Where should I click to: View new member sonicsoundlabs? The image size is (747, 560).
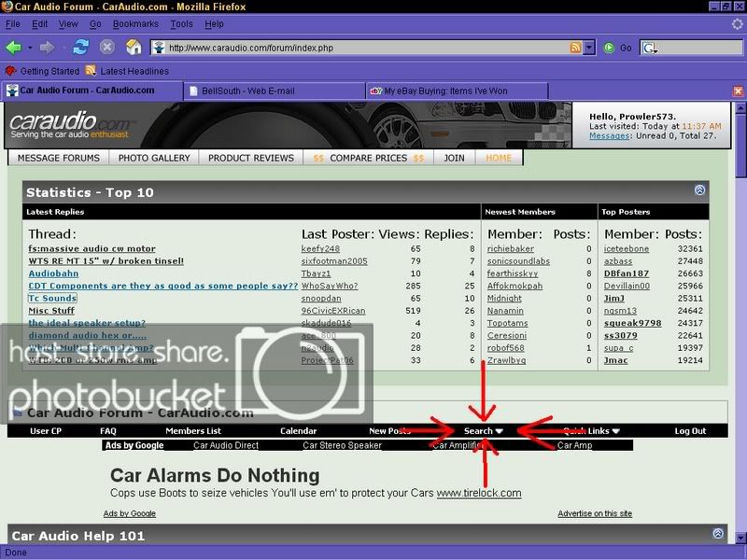[518, 261]
